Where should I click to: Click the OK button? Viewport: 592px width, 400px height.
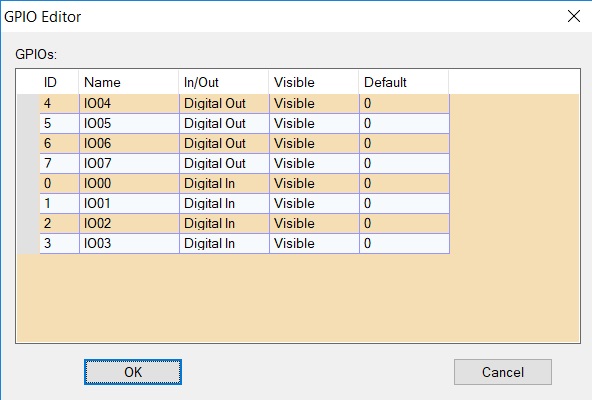click(133, 372)
